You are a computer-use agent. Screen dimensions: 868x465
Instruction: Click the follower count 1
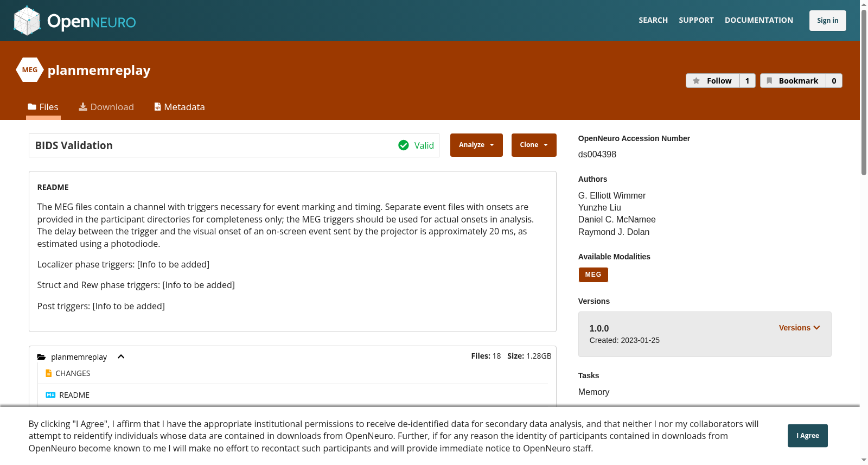coord(748,81)
